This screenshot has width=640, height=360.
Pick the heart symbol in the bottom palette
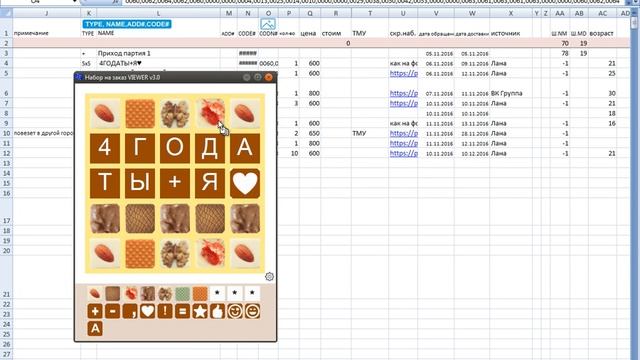click(148, 311)
